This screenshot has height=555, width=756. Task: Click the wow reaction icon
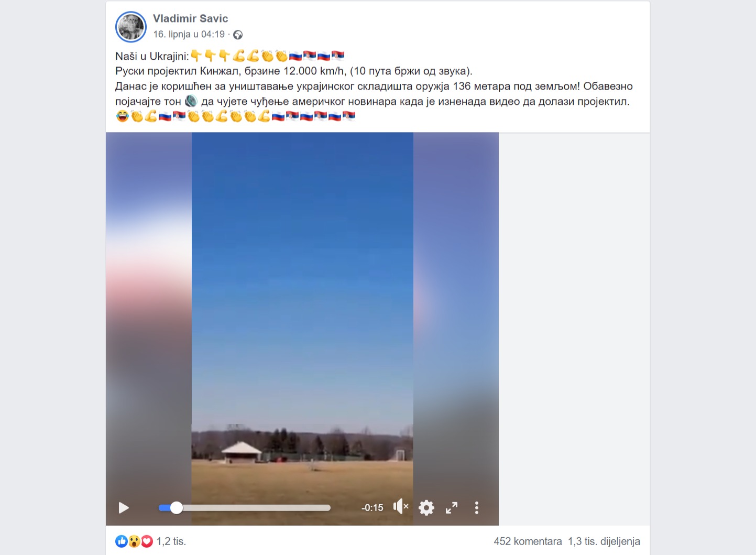pyautogui.click(x=134, y=541)
